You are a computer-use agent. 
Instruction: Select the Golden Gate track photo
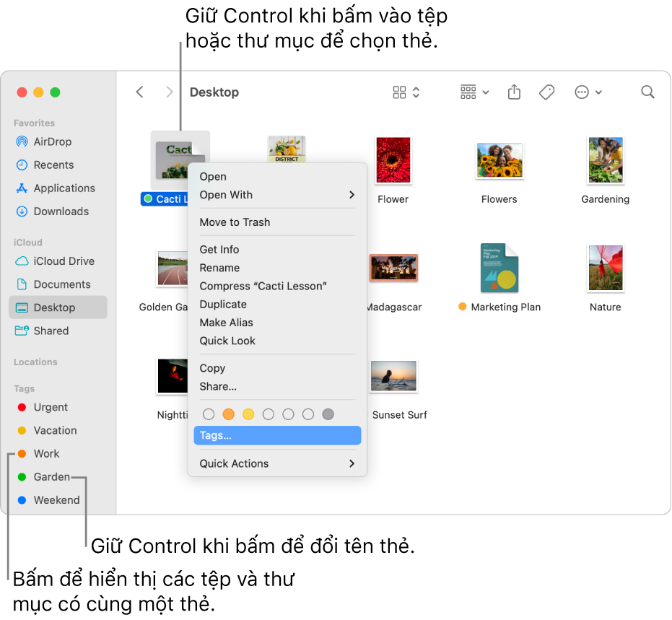173,268
